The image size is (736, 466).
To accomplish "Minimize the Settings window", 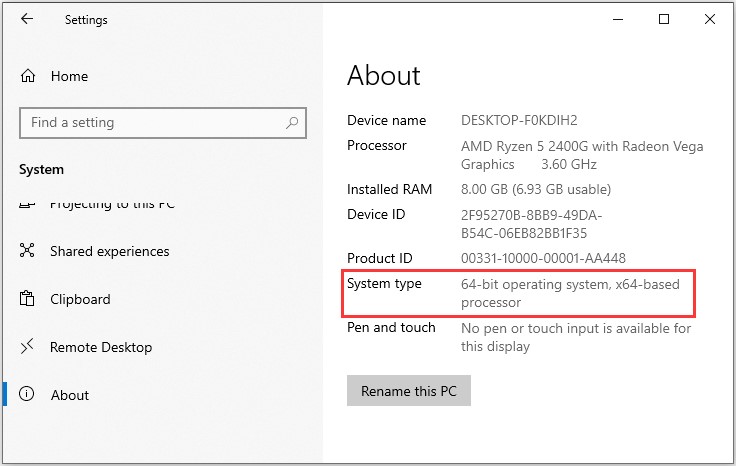I will pyautogui.click(x=618, y=19).
